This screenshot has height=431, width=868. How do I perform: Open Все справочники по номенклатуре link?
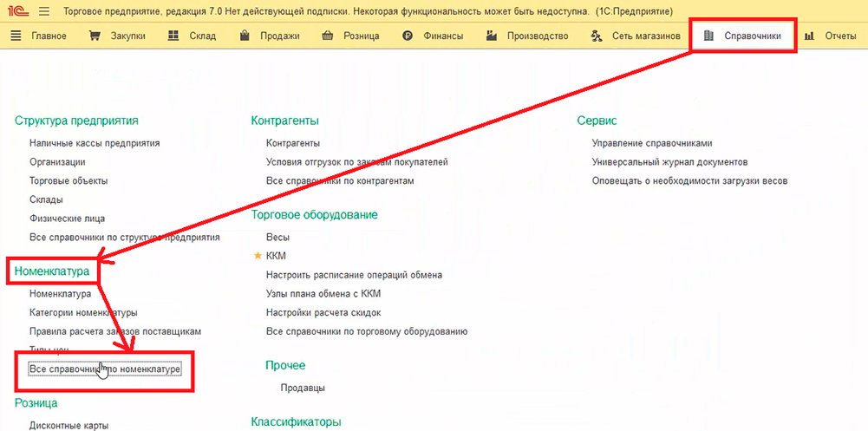[104, 369]
